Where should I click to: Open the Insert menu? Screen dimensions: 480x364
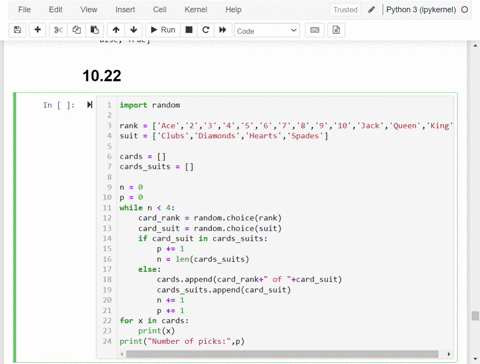125,10
